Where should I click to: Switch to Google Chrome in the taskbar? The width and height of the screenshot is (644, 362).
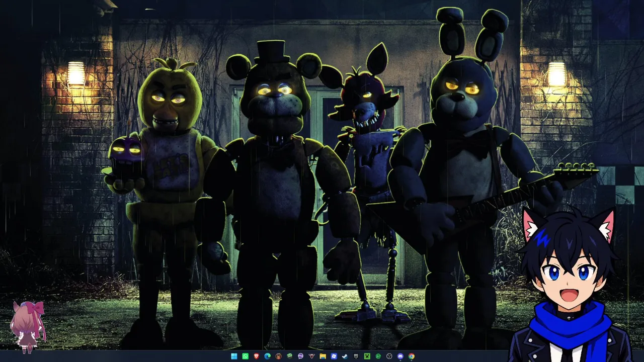tap(411, 356)
